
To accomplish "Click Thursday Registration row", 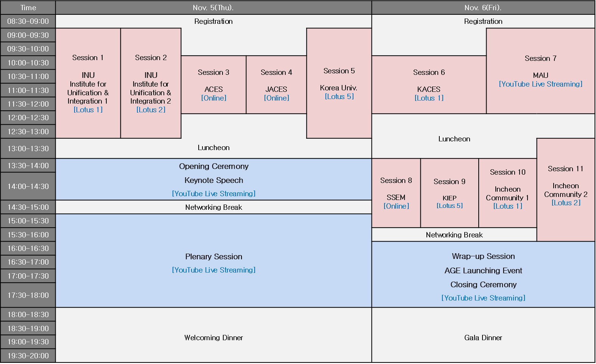I will (213, 21).
